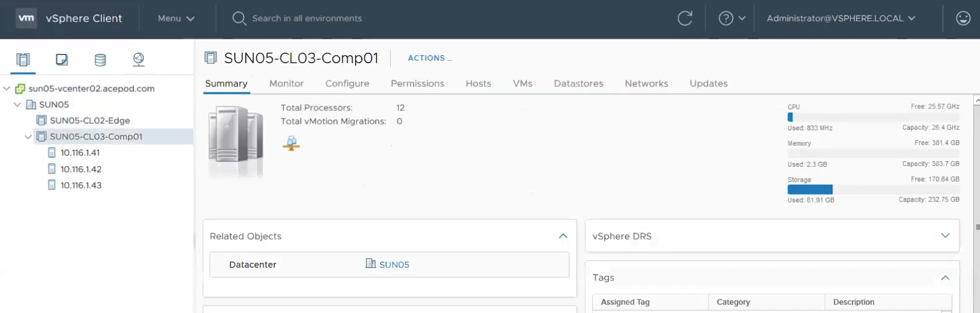Open the Updates tab
This screenshot has width=980, height=313.
tap(709, 84)
